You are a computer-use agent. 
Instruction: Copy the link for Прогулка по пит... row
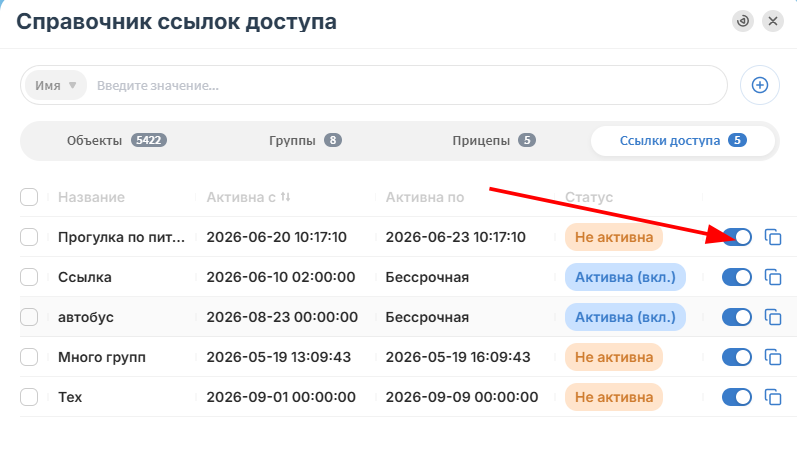click(773, 237)
